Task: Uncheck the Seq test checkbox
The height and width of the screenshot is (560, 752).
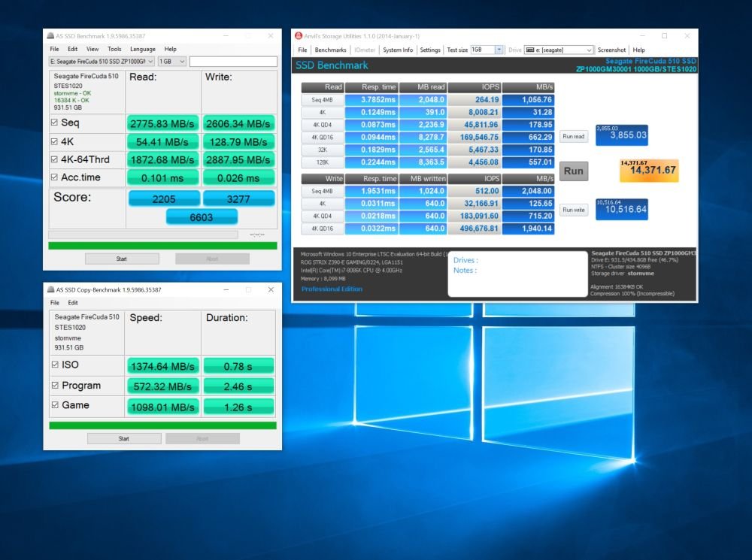Action: [54, 123]
